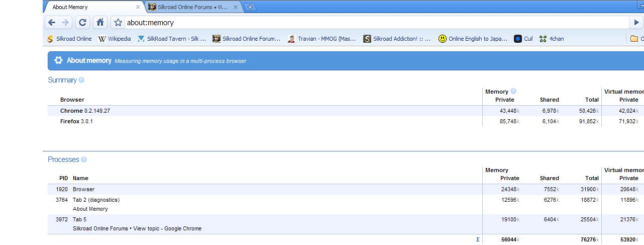Viewport: 644px width, 245px height.
Task: Click the Chrome virtual memory value 42,024k
Action: (x=629, y=111)
